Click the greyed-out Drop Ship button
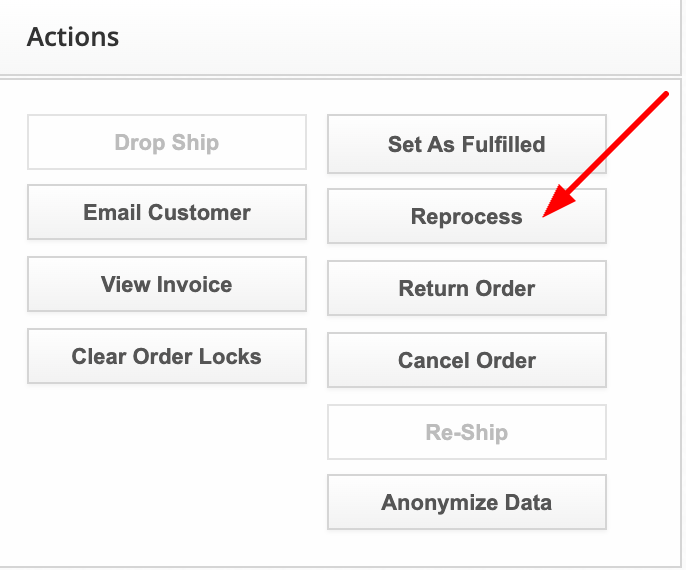Image resolution: width=686 pixels, height=570 pixels. [166, 142]
